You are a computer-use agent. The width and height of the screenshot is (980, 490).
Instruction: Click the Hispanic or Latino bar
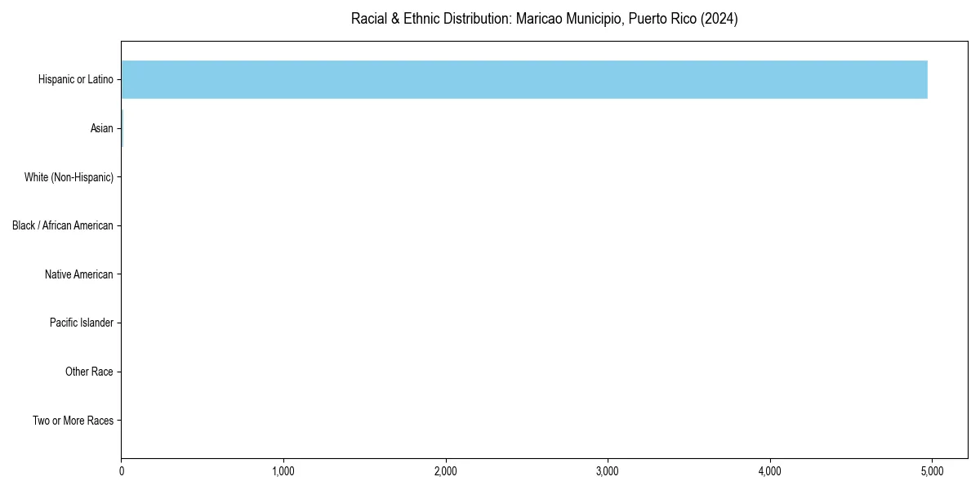click(x=523, y=79)
